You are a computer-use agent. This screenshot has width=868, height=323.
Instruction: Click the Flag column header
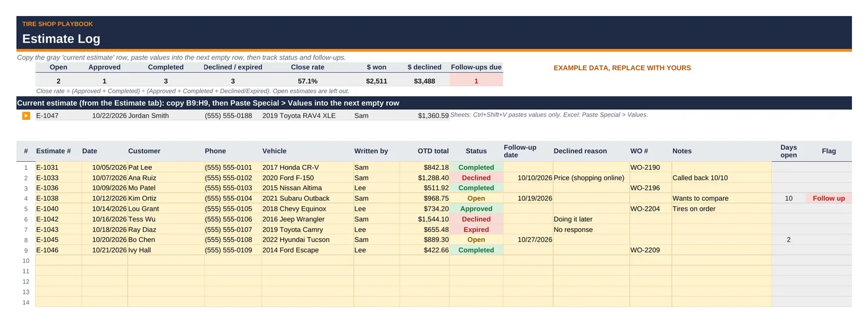click(829, 151)
